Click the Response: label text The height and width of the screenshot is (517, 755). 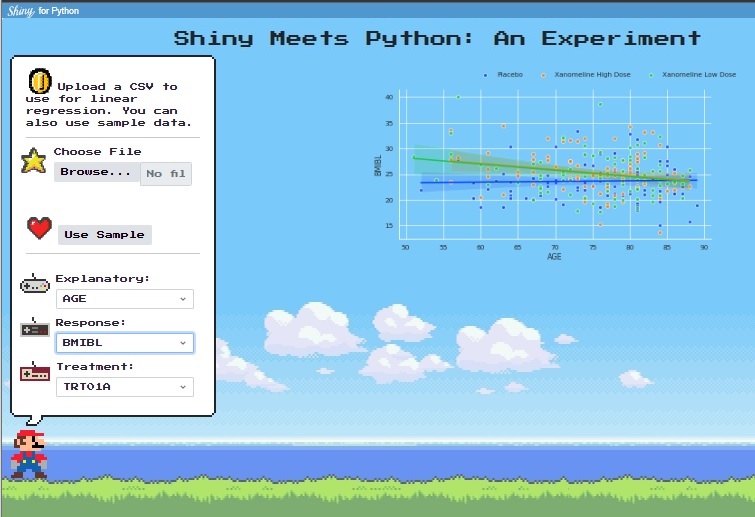coord(91,323)
